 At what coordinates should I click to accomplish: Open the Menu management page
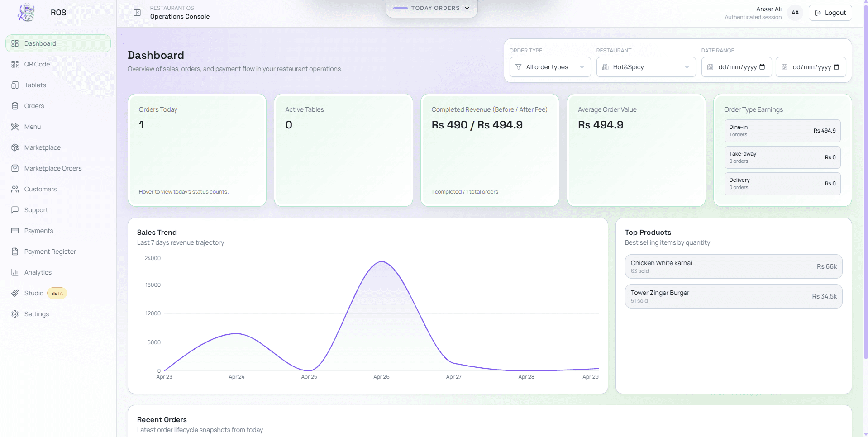58,127
